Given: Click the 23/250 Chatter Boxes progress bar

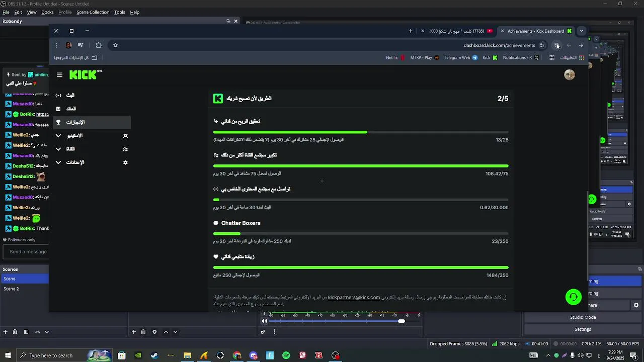Looking at the screenshot, I should (x=361, y=234).
